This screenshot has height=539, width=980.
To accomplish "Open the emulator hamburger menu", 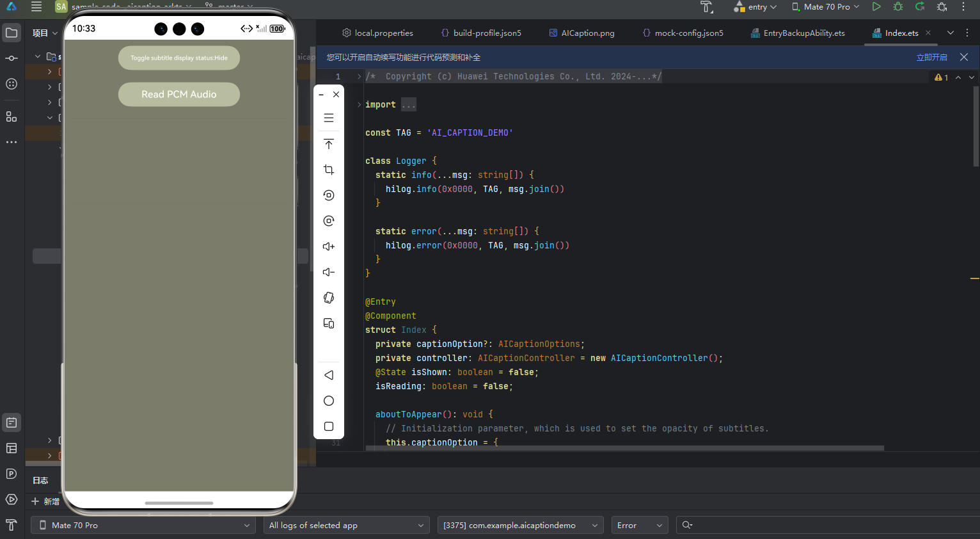I will click(329, 118).
